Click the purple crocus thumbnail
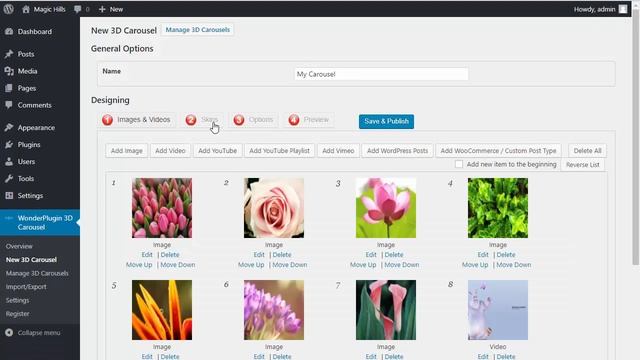The height and width of the screenshot is (360, 640). coord(274,310)
